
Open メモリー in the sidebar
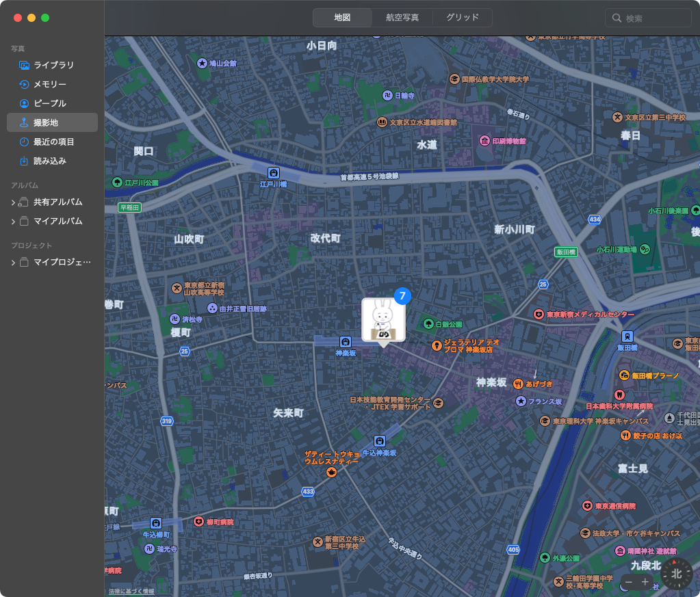pyautogui.click(x=52, y=84)
